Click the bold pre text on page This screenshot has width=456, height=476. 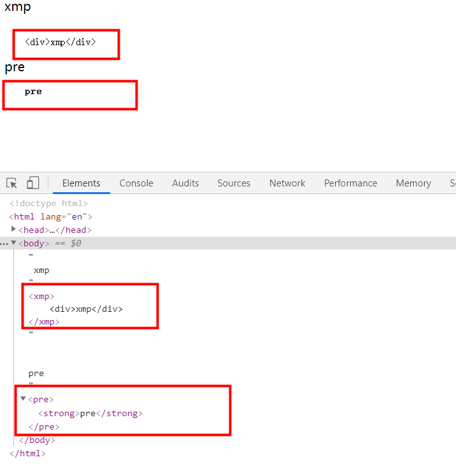pos(33,92)
